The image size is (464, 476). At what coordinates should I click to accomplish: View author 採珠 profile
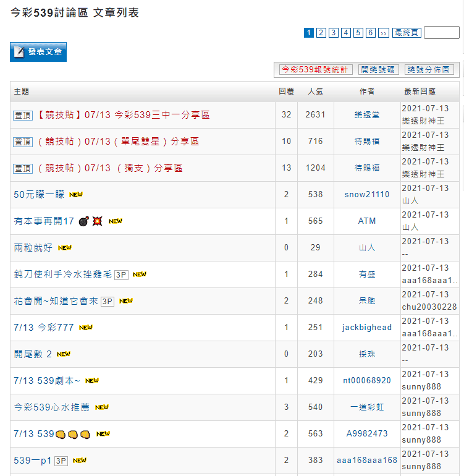(x=367, y=354)
